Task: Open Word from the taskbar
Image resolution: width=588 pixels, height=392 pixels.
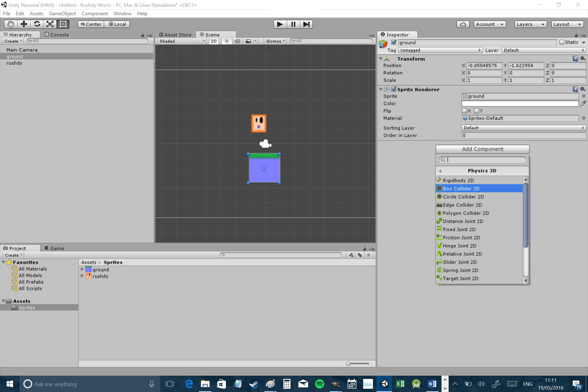Action: pyautogui.click(x=432, y=384)
